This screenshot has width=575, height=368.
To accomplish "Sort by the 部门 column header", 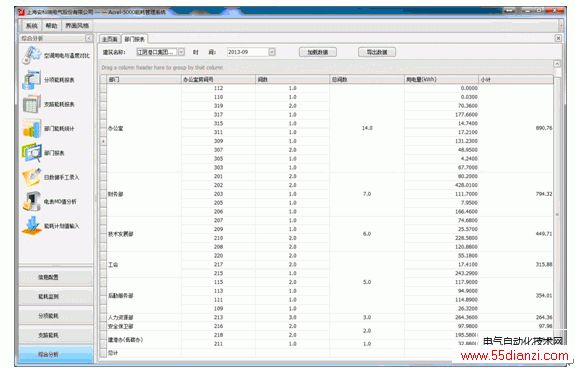I will [144, 79].
